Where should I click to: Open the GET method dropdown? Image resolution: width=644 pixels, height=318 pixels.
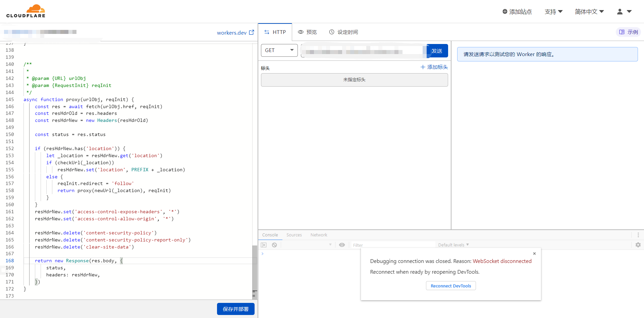coord(279,50)
